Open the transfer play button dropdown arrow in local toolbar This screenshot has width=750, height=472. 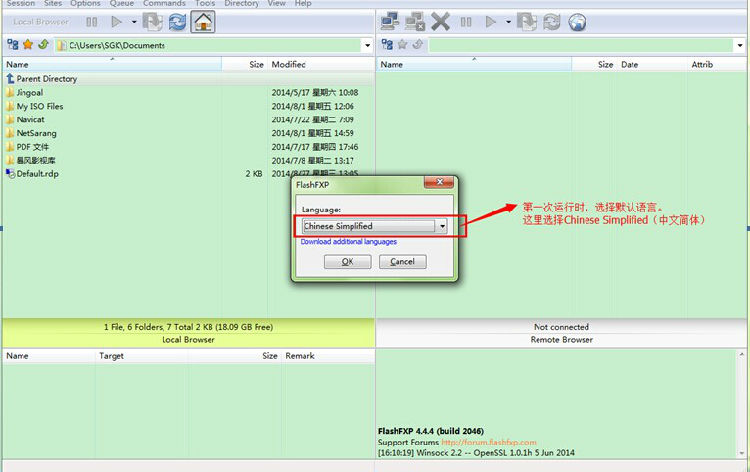coord(133,21)
